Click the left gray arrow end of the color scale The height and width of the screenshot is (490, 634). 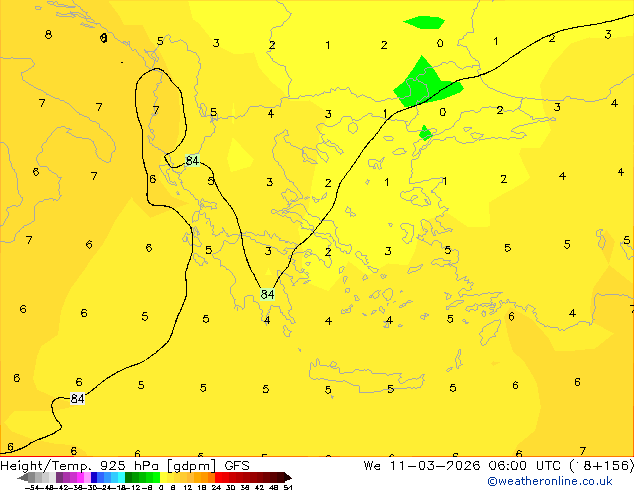pos(23,477)
